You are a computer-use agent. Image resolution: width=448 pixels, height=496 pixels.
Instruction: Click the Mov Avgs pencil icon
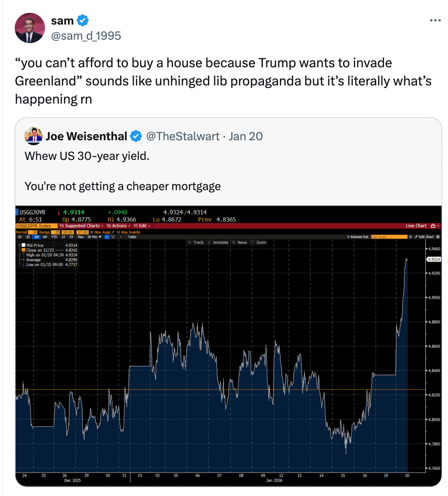point(113,232)
